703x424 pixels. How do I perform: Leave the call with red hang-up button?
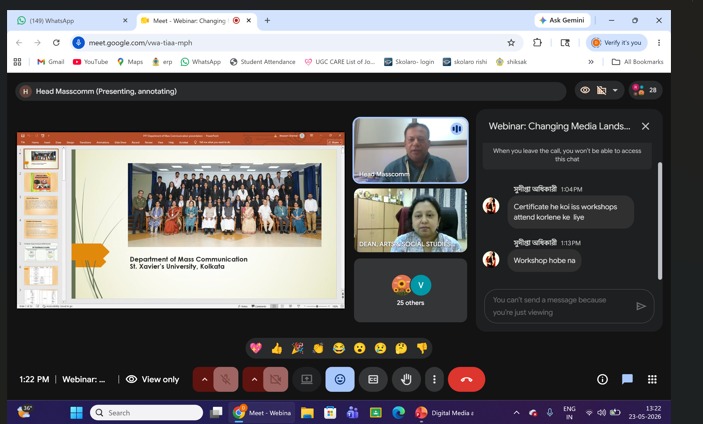(466, 379)
